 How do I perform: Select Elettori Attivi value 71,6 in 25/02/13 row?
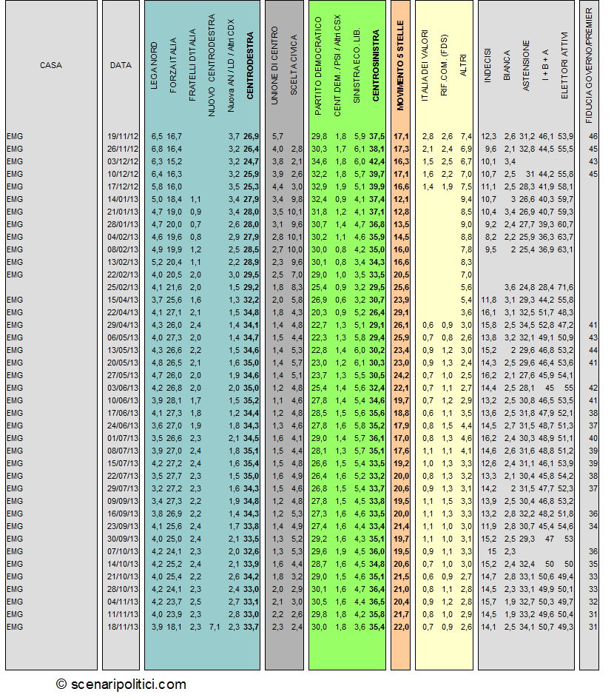pos(565,287)
